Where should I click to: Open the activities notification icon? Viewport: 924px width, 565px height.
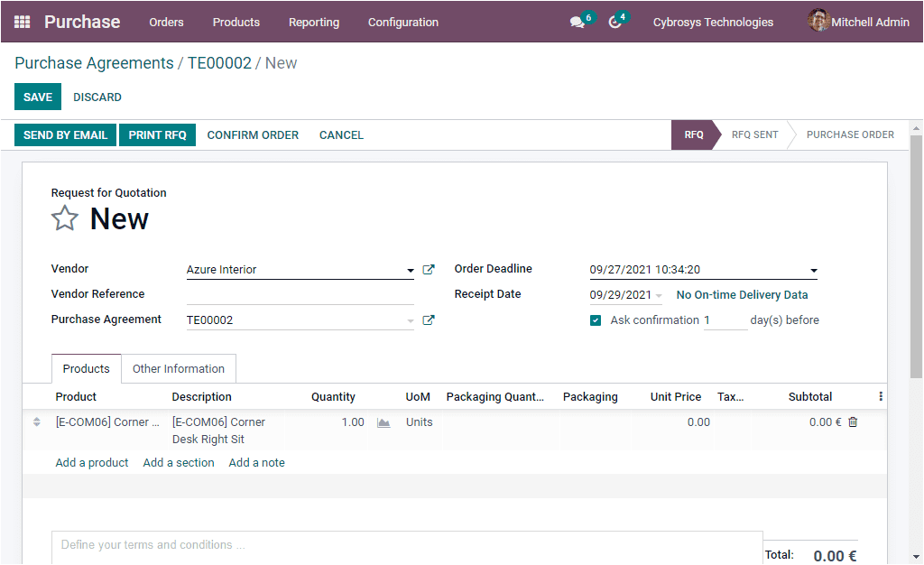[614, 22]
